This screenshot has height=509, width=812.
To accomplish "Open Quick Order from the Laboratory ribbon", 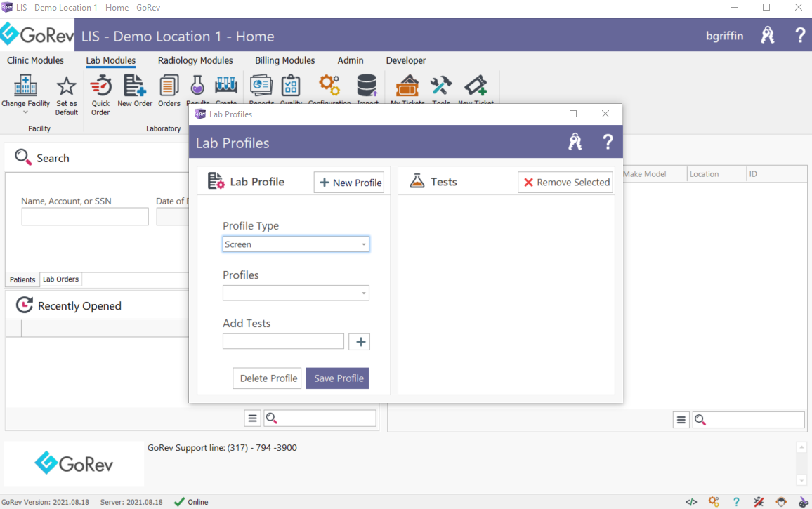I will pos(100,86).
